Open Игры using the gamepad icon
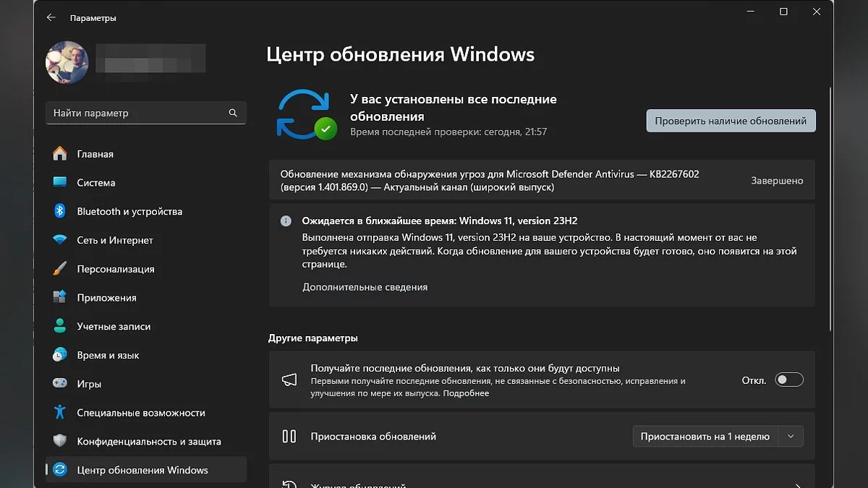The height and width of the screenshot is (488, 868). (60, 384)
